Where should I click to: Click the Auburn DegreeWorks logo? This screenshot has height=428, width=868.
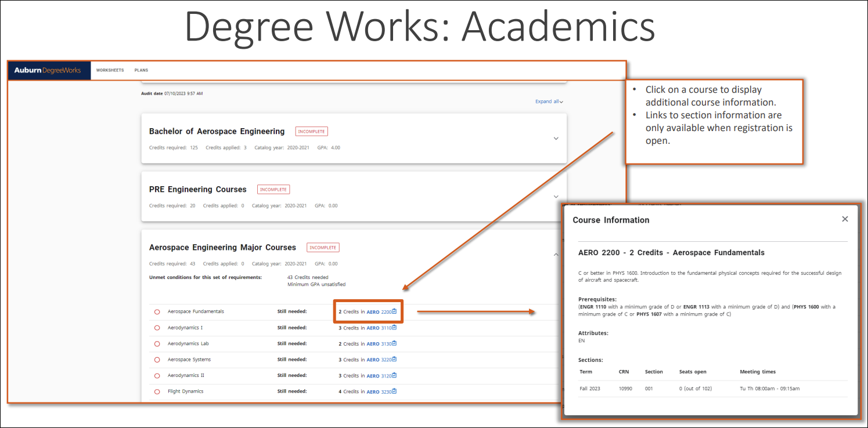49,70
